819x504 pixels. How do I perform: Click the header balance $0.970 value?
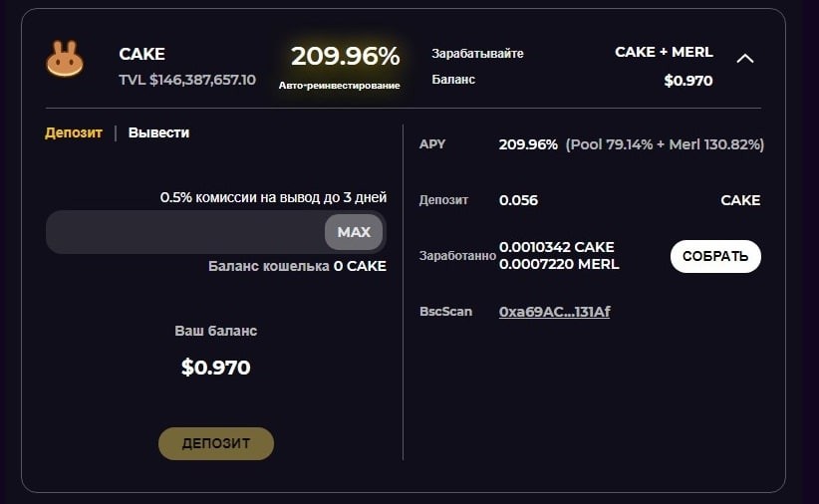coord(688,81)
